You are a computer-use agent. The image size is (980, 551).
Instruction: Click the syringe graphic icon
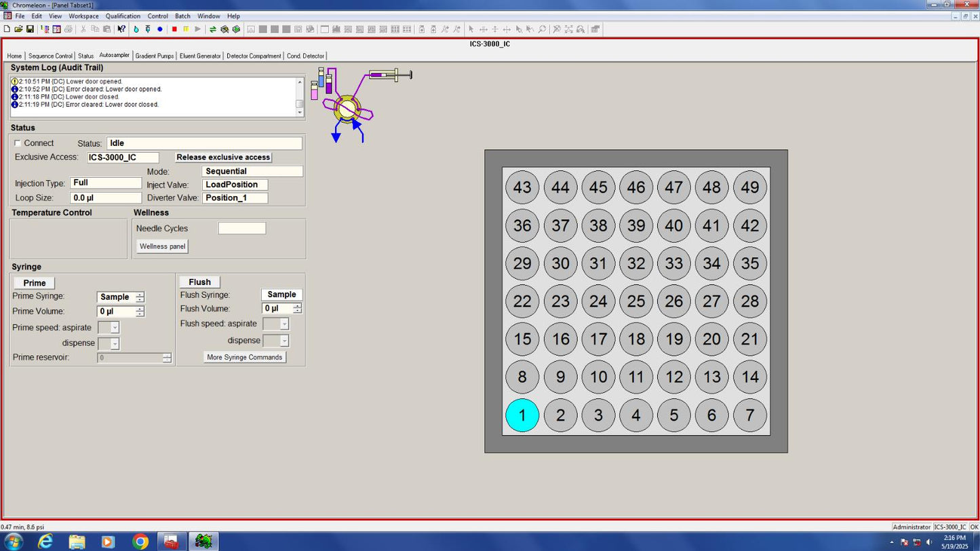390,75
